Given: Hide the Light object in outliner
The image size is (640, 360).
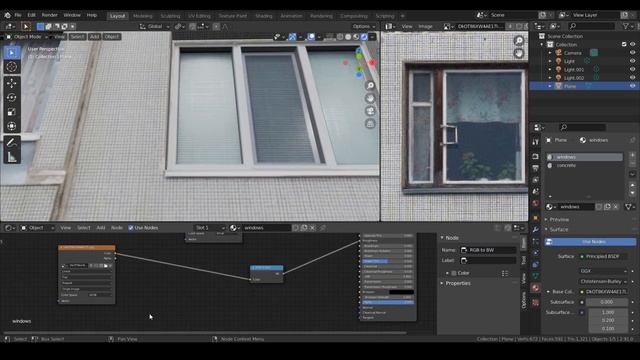Looking at the screenshot, I should (x=633, y=61).
